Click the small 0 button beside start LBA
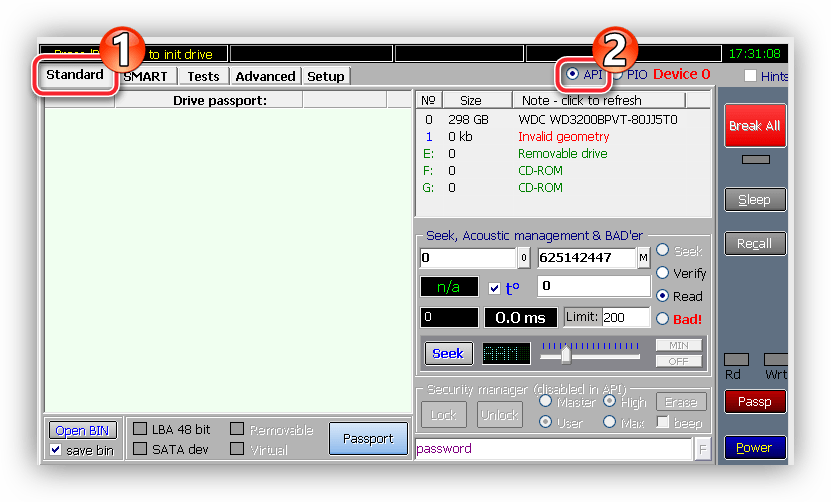The height and width of the screenshot is (502, 831). click(524, 258)
